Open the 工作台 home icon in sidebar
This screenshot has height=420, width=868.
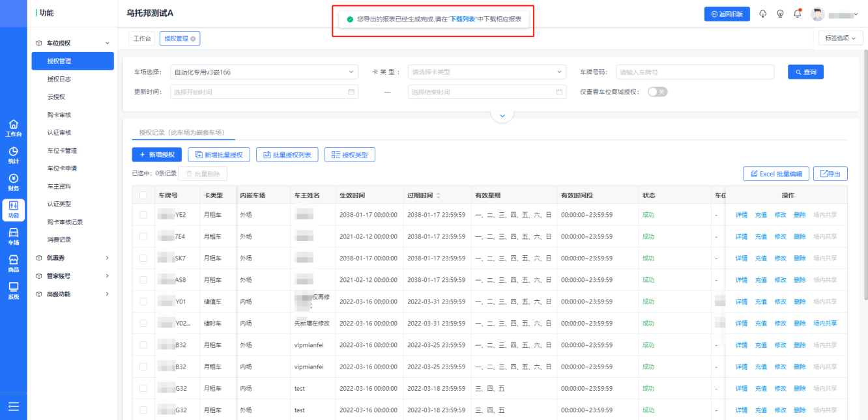pos(14,128)
